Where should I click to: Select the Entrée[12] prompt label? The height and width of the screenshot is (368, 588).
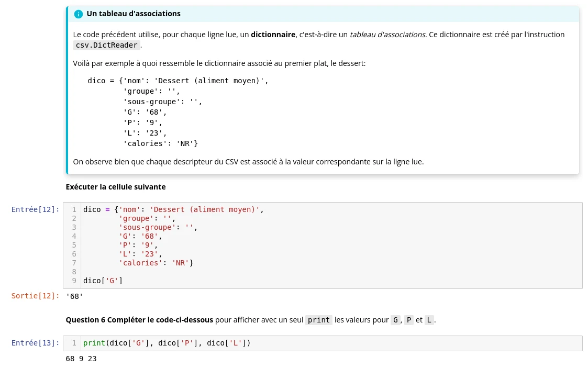point(35,209)
